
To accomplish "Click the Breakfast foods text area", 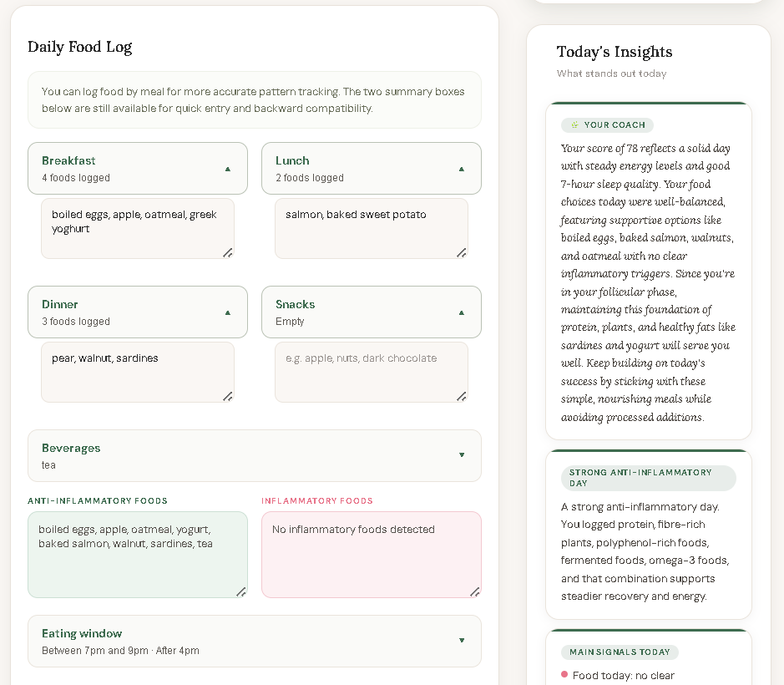I will (137, 228).
